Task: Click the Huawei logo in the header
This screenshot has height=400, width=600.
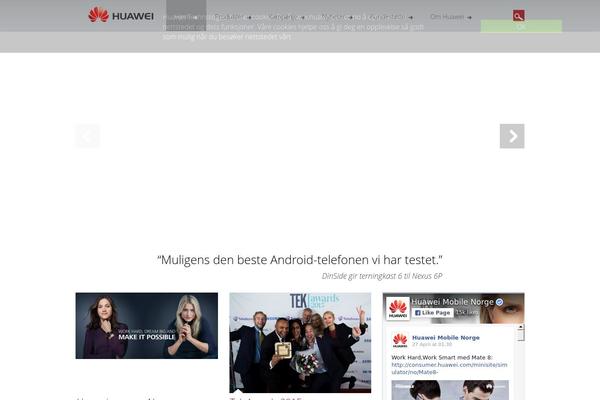Action: 121,15
